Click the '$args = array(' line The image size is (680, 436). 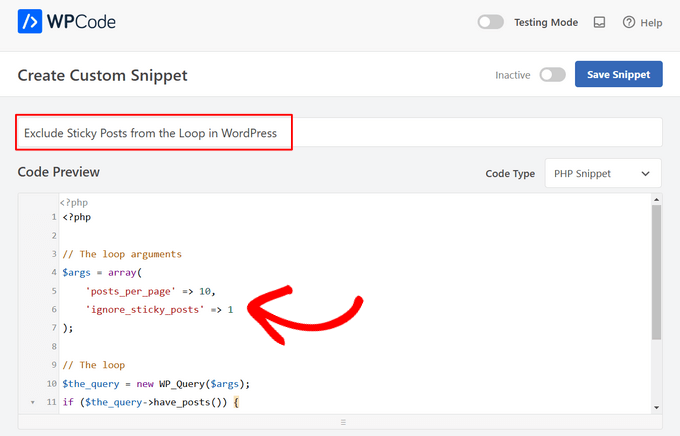coord(102,272)
